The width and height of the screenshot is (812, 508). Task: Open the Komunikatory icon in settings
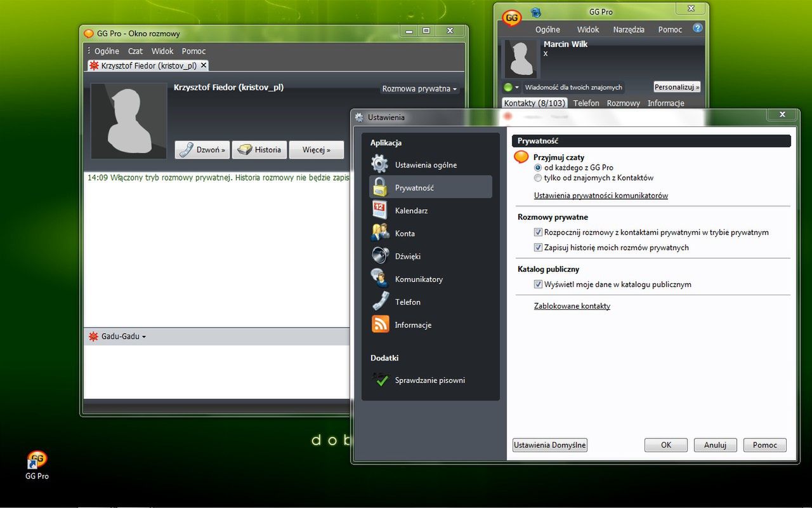click(x=380, y=279)
